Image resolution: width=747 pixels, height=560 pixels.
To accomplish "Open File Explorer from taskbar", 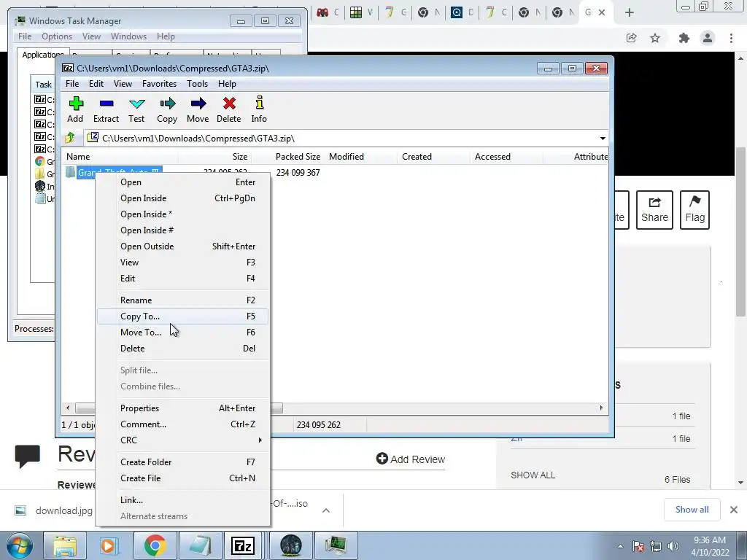I will coord(65,545).
